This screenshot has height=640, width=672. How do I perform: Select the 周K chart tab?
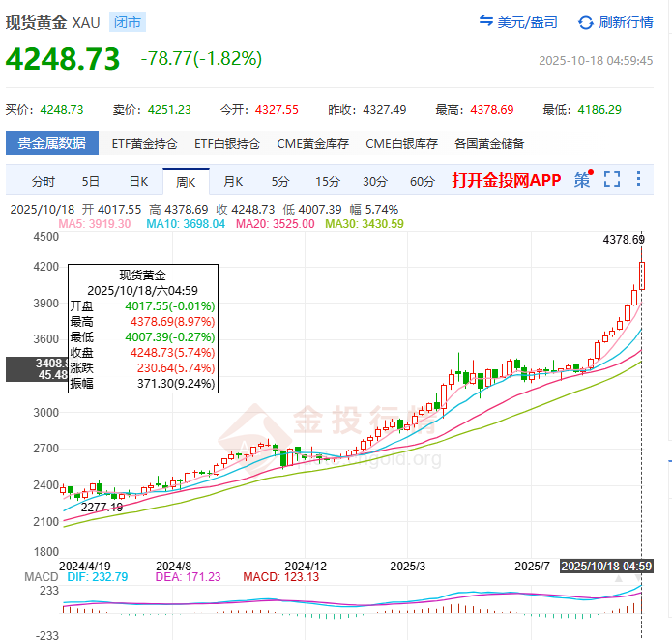coord(186,182)
